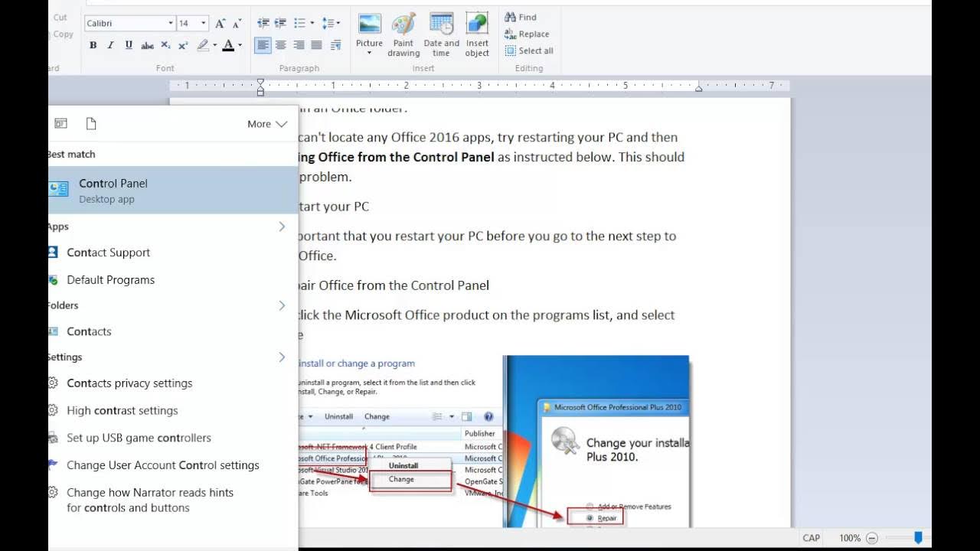Screen dimensions: 980x551
Task: Toggle Italic formatting
Action: pos(110,46)
